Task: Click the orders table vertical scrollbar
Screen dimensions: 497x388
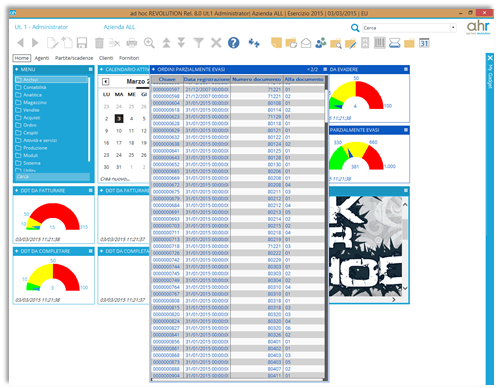Action: (326, 227)
